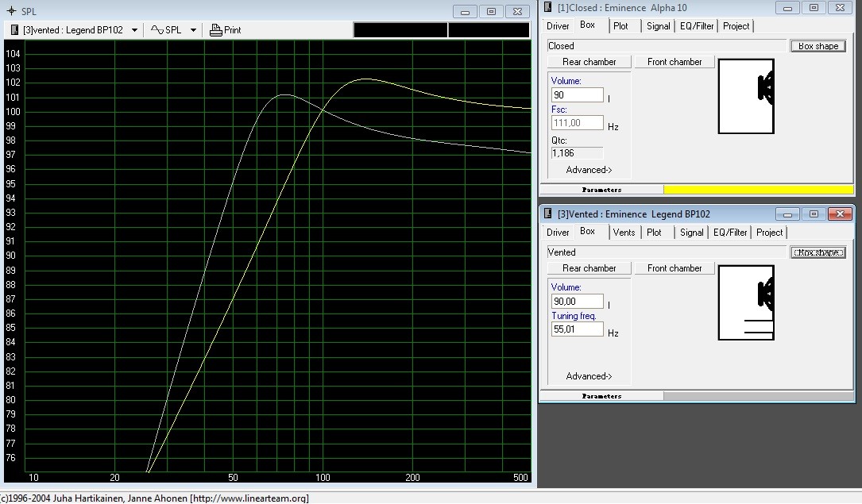Image resolution: width=862 pixels, height=504 pixels.
Task: Click the linearteam.org copyright status text
Action: point(154,498)
